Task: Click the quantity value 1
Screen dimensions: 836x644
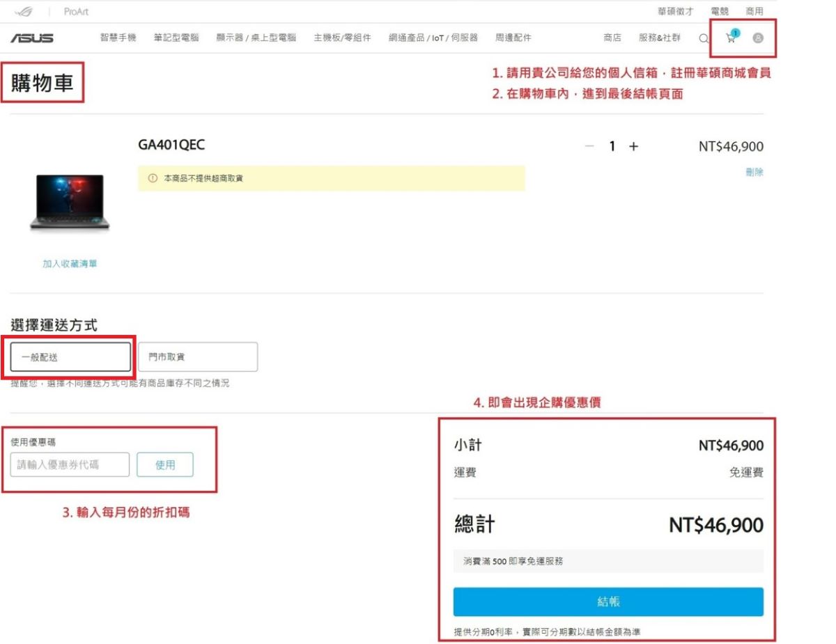Action: click(x=612, y=146)
